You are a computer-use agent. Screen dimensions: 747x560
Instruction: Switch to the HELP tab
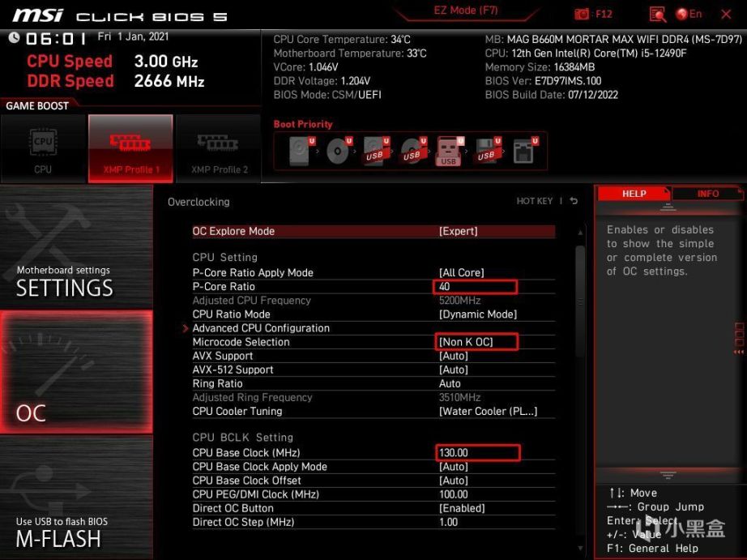[634, 194]
